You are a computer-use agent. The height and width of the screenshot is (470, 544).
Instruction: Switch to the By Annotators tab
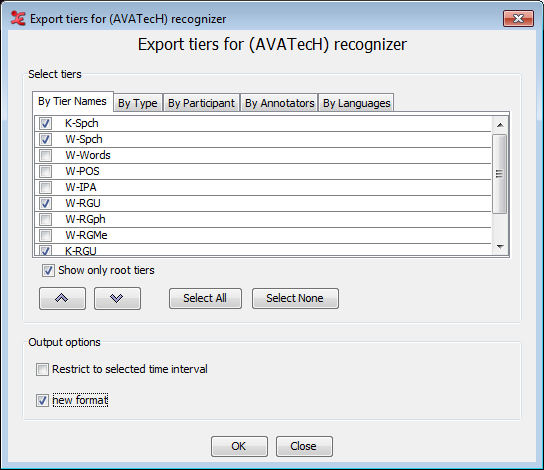pyautogui.click(x=279, y=103)
